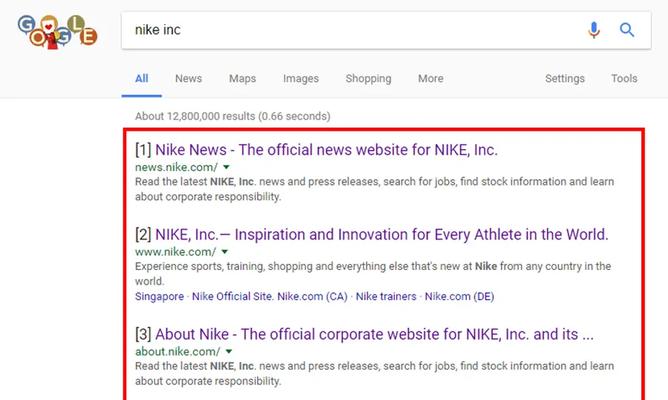
Task: Click the search box containing 'nike inc'
Action: tap(386, 30)
